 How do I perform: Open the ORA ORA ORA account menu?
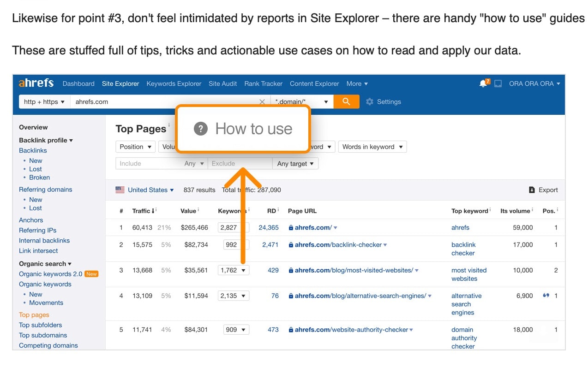[534, 83]
